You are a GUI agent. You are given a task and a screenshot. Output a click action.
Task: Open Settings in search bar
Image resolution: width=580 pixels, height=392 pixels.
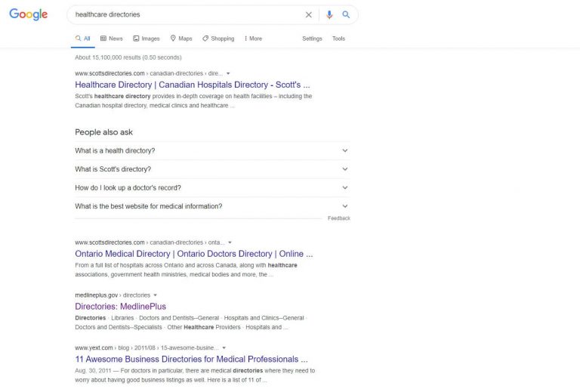click(x=312, y=39)
